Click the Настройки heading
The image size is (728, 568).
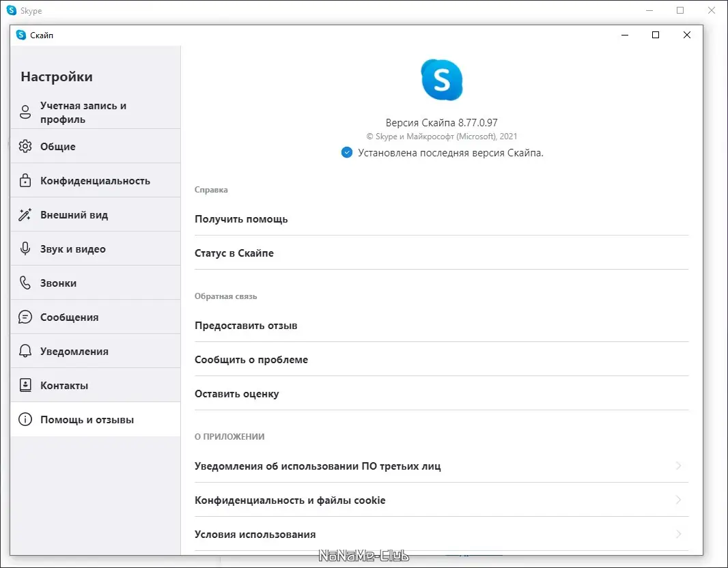point(57,76)
